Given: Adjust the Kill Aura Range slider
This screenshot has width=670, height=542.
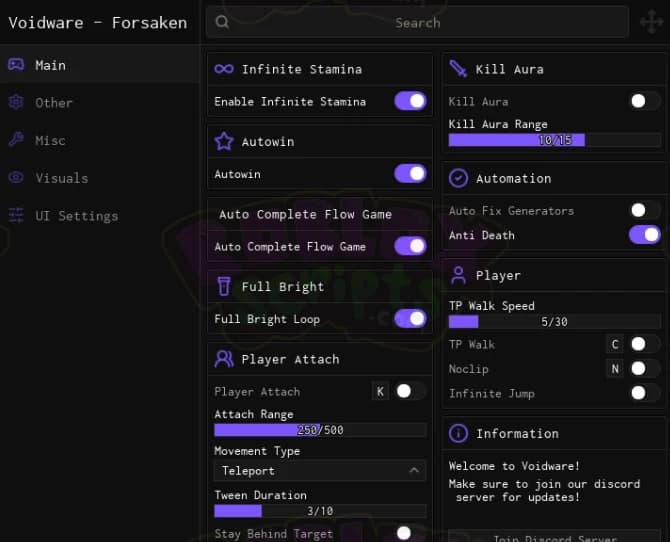Looking at the screenshot, I should pos(554,140).
